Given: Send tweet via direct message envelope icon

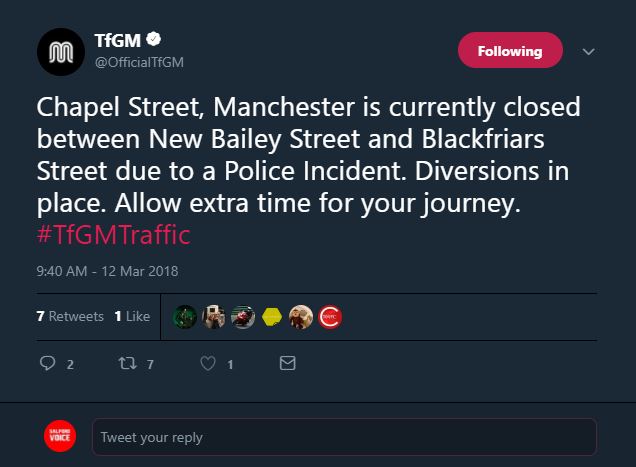Looking at the screenshot, I should (x=287, y=364).
